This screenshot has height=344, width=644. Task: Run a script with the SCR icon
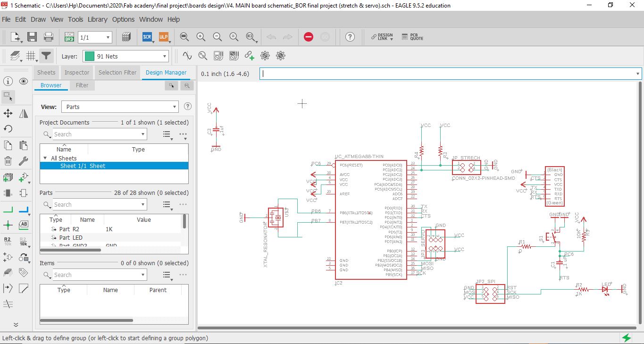click(147, 37)
